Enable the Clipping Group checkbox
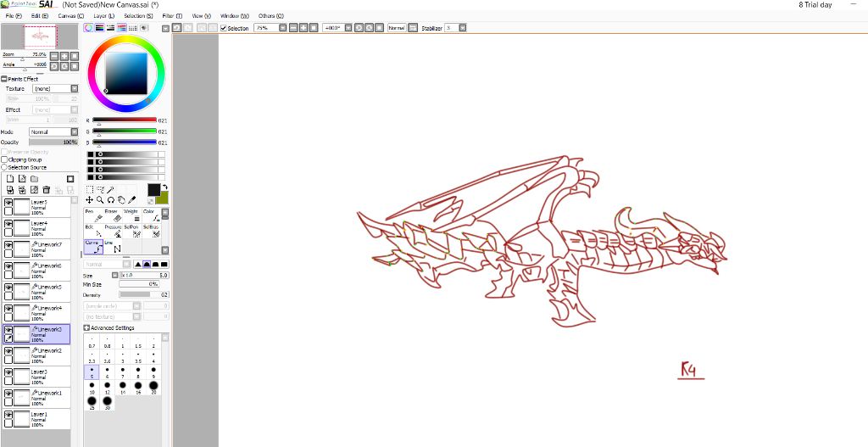868x447 pixels. click(4, 159)
